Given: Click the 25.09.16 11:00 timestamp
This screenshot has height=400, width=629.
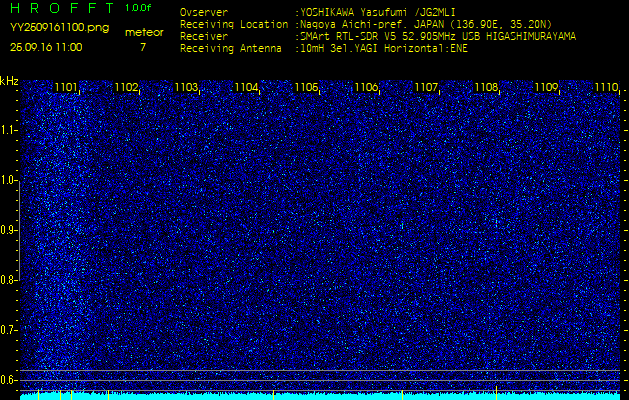Looking at the screenshot, I should (46, 47).
